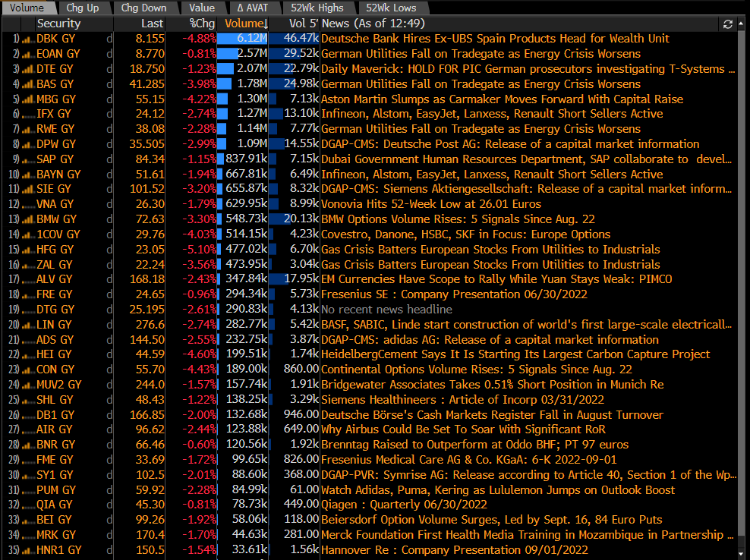Sort by the Last column header
Viewport: 750px width, 560px height.
(140, 24)
